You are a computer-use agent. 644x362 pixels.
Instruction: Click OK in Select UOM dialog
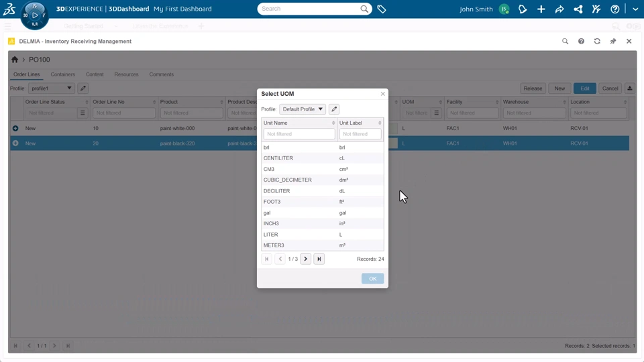372,279
